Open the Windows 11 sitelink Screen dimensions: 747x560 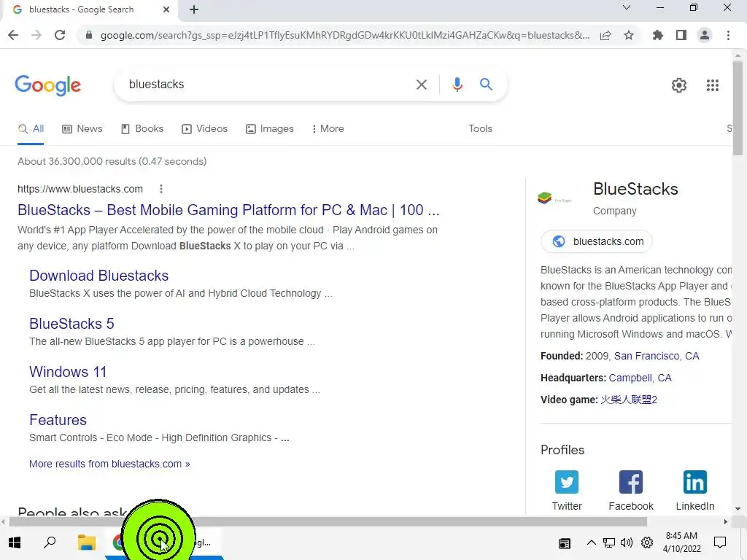pyautogui.click(x=68, y=372)
